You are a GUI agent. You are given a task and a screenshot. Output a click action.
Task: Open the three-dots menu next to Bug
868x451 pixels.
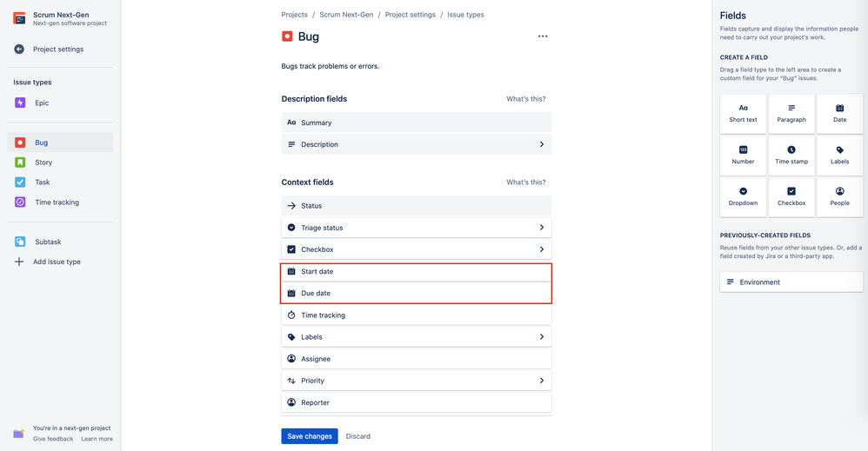(x=543, y=36)
